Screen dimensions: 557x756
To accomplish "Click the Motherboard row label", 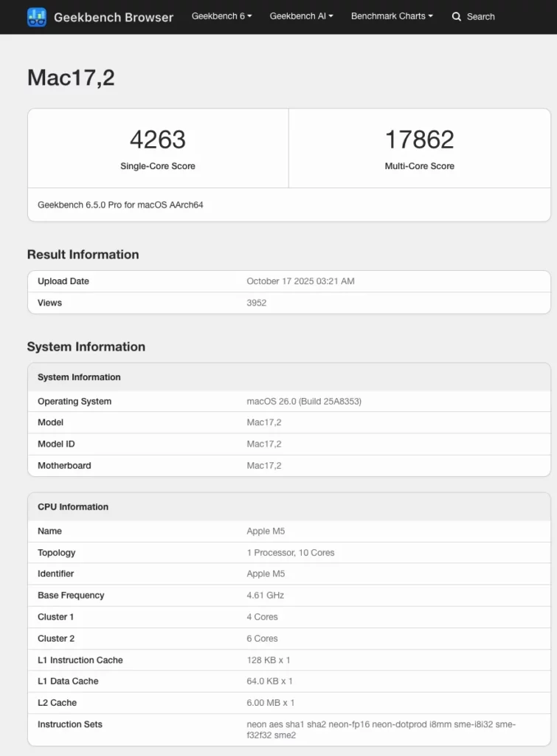I will (64, 466).
